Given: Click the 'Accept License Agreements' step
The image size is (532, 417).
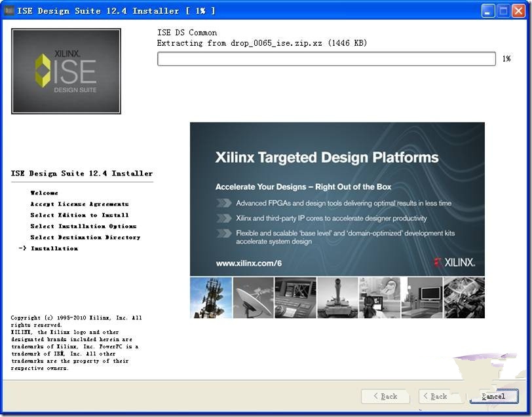Looking at the screenshot, I should pos(79,204).
